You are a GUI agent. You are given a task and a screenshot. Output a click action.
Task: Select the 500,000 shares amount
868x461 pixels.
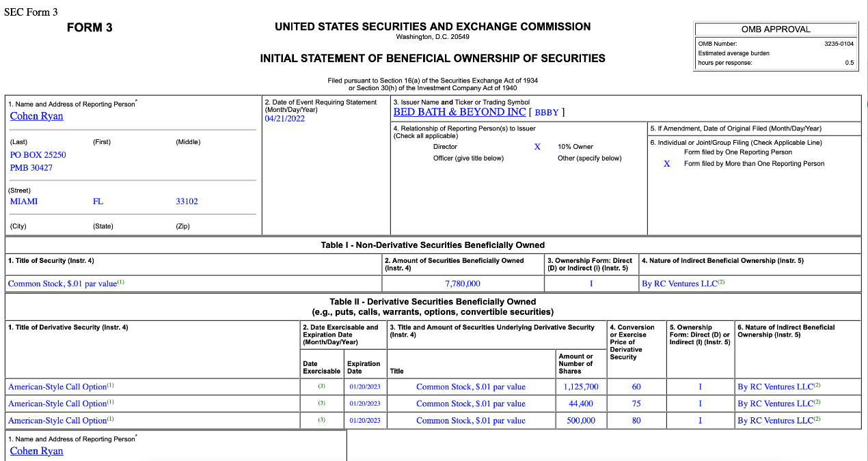pos(581,421)
